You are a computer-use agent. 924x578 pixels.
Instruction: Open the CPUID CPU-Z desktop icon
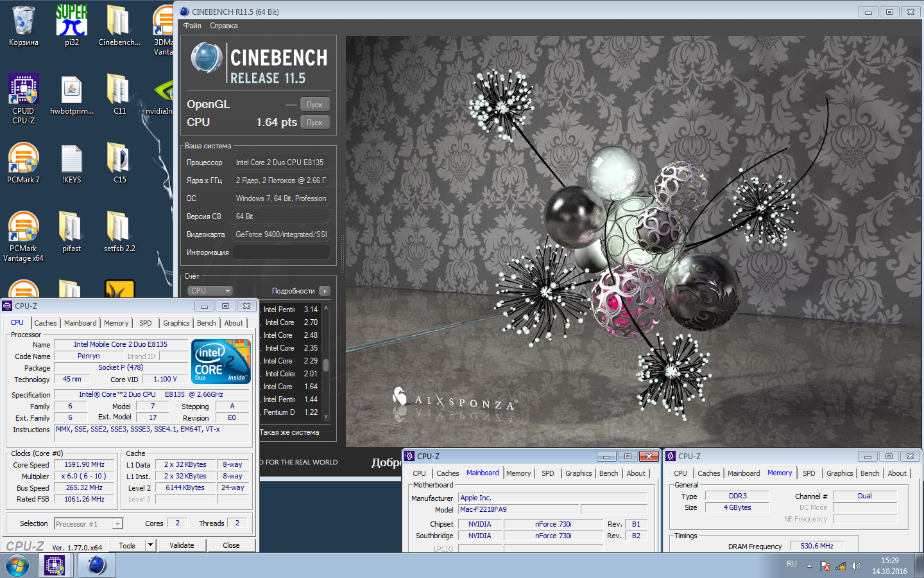[x=24, y=98]
